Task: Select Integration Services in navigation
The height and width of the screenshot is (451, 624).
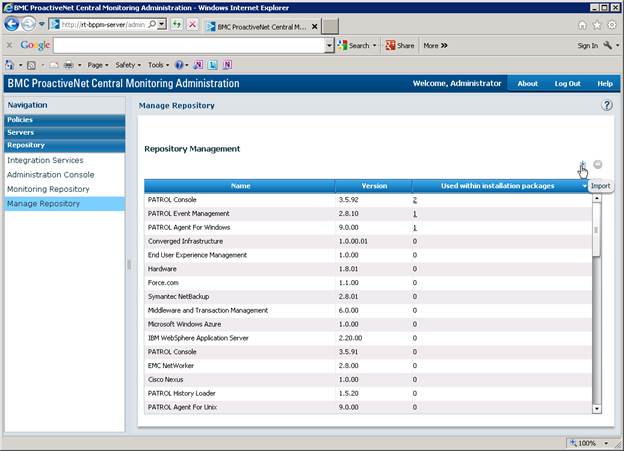Action: click(45, 160)
